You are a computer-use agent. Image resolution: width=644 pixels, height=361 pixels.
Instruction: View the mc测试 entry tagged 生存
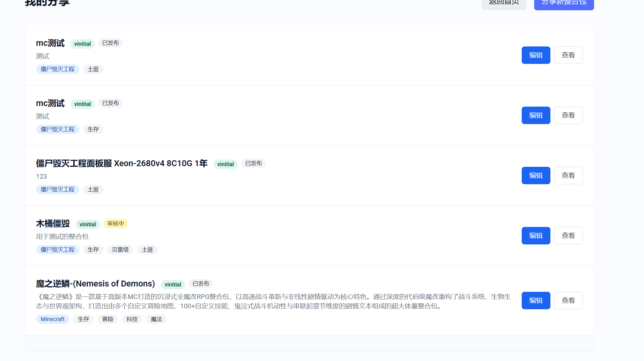point(568,115)
